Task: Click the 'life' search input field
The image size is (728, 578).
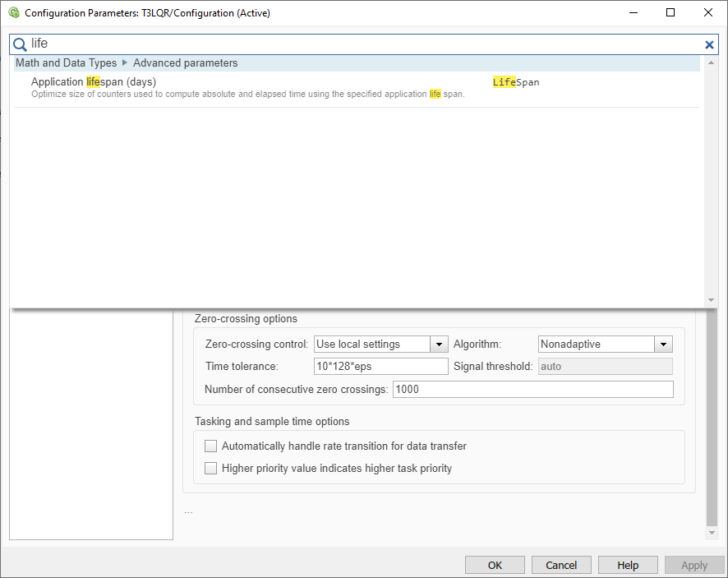Action: [x=364, y=44]
